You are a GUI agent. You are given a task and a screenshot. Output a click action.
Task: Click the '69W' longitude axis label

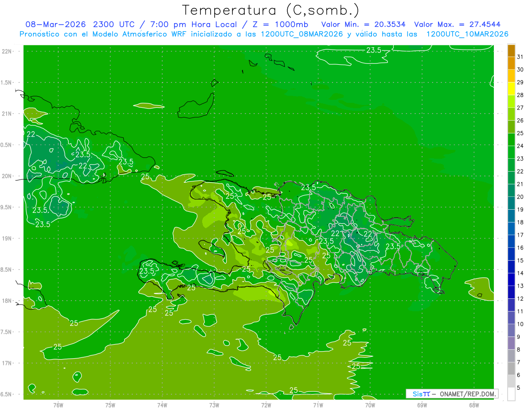(422, 405)
